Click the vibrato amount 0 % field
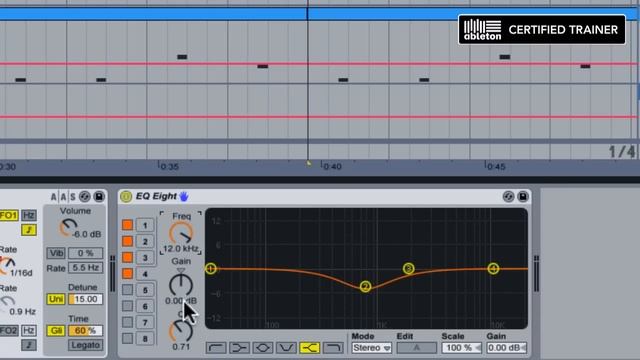The image size is (640, 360). pyautogui.click(x=85, y=253)
